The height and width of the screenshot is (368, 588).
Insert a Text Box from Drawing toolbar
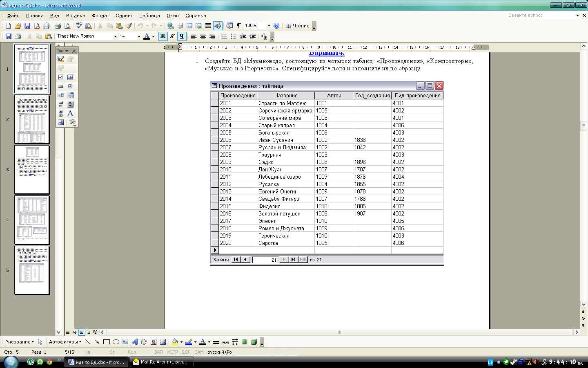125,342
